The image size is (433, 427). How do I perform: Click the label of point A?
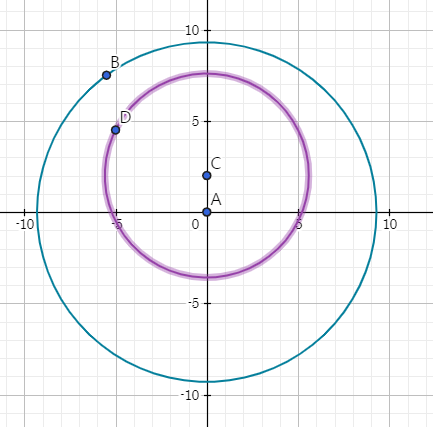[x=216, y=200]
